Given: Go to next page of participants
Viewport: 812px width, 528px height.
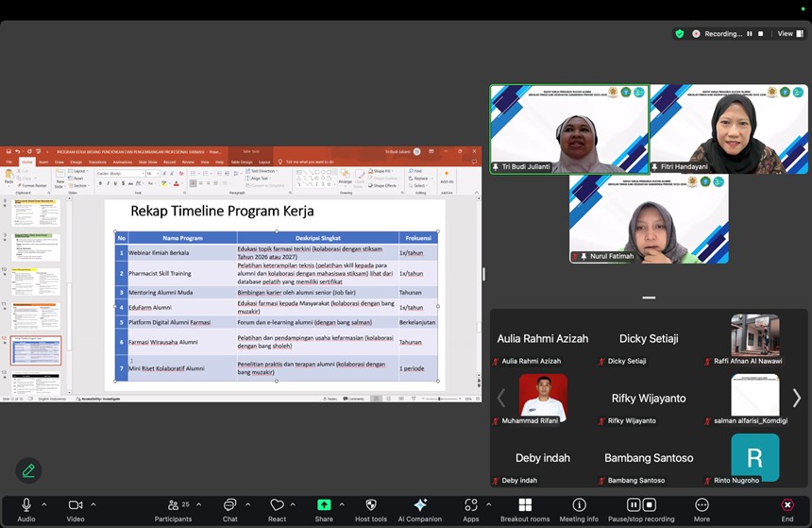Looking at the screenshot, I should (797, 398).
